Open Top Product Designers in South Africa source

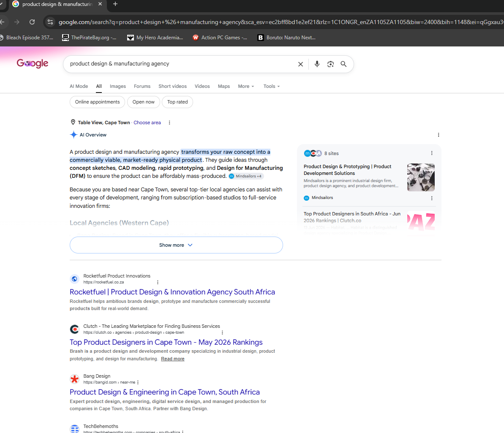pos(352,217)
